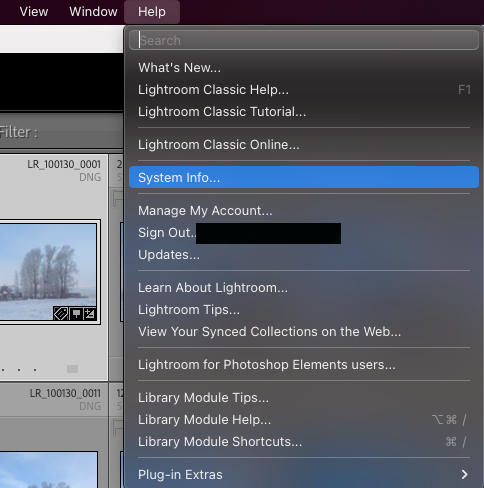
Task: Open Learn About Lightroom...
Action: [304, 288]
